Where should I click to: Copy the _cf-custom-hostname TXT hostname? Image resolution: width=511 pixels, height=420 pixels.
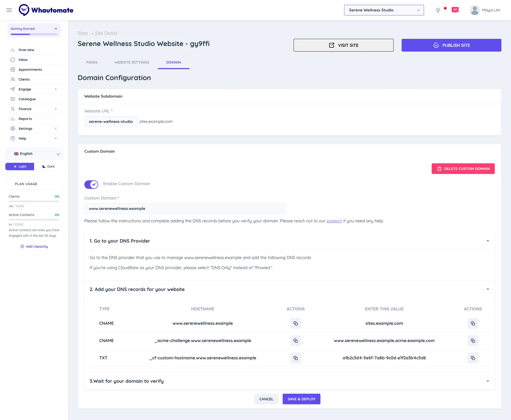(x=296, y=358)
